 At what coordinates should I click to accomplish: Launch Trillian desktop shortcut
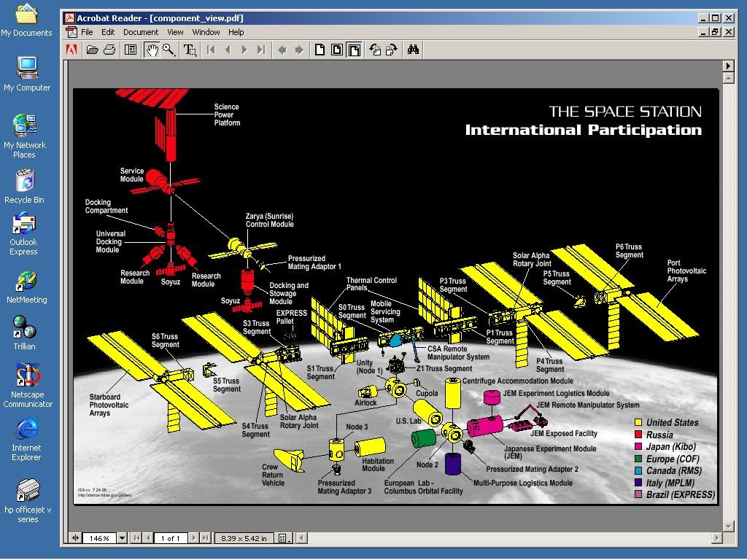click(24, 332)
